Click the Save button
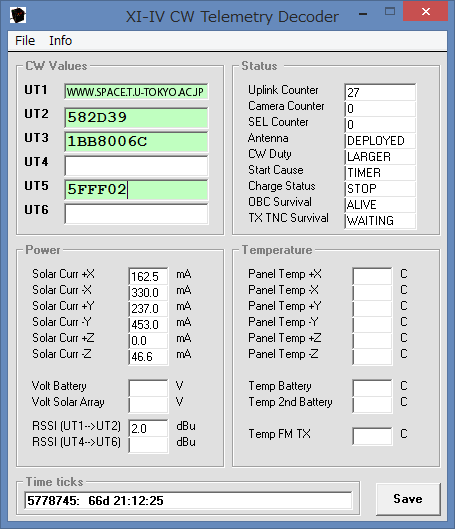The image size is (455, 529). [x=408, y=499]
